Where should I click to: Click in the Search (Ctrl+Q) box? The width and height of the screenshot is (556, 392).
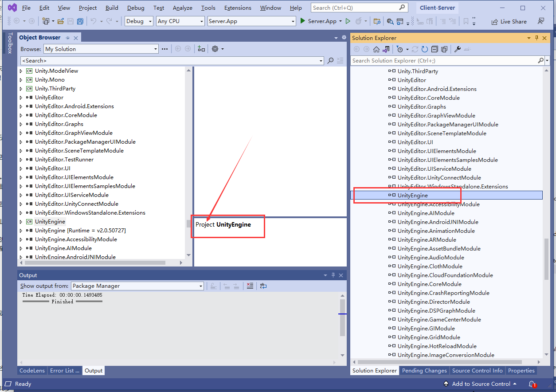pyautogui.click(x=359, y=8)
